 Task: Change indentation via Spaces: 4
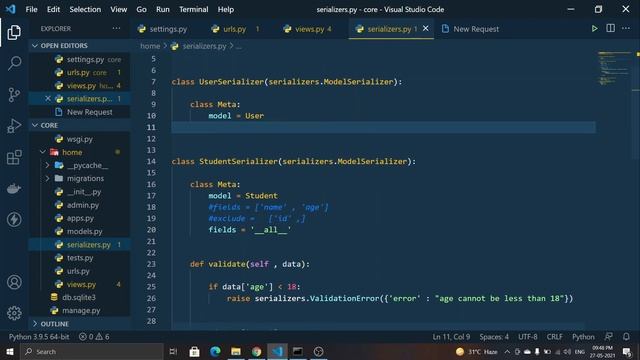click(494, 337)
